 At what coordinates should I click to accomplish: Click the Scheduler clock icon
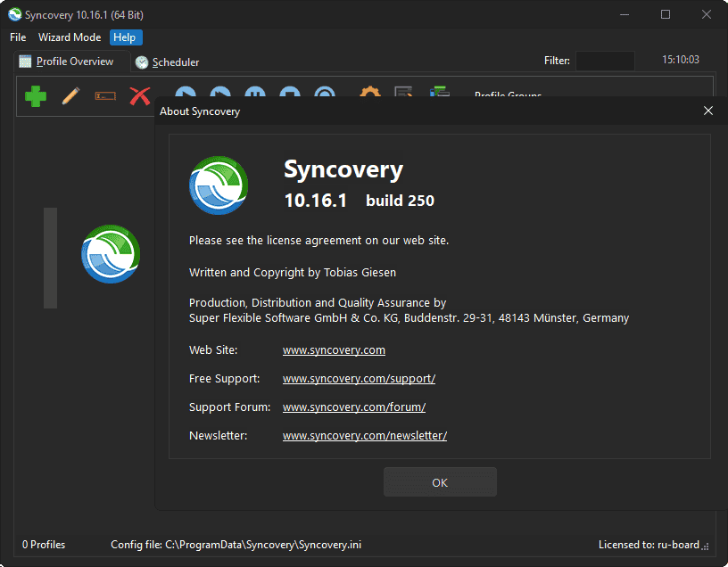point(142,62)
